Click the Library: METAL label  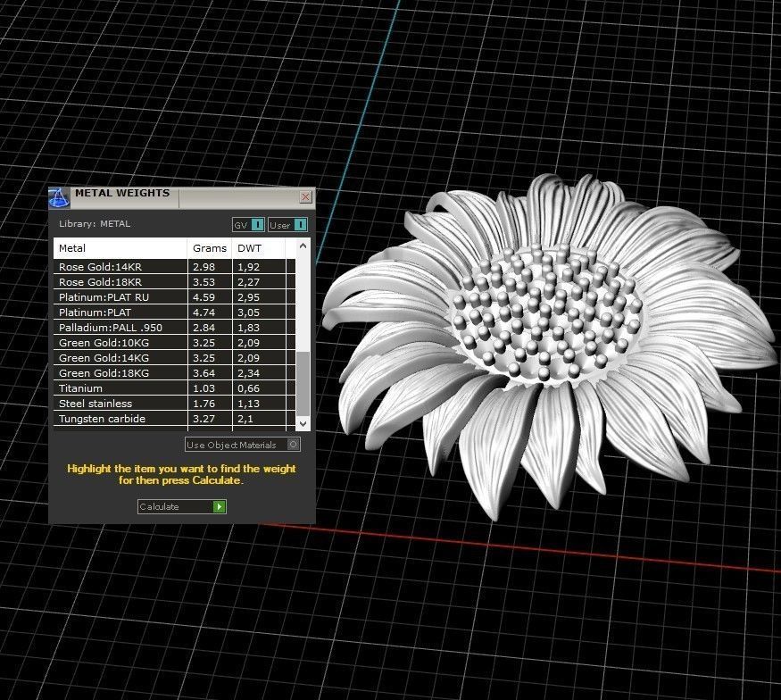coord(95,224)
